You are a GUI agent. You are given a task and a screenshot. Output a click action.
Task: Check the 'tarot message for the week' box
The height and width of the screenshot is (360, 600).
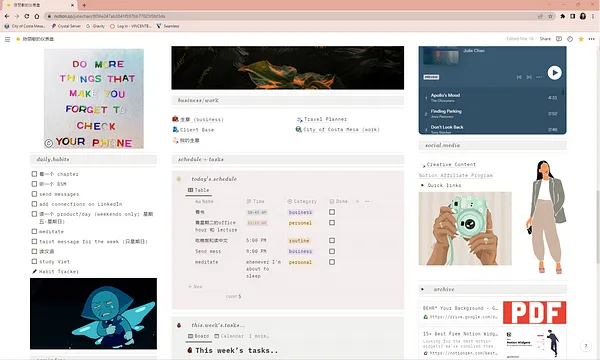coord(34,241)
